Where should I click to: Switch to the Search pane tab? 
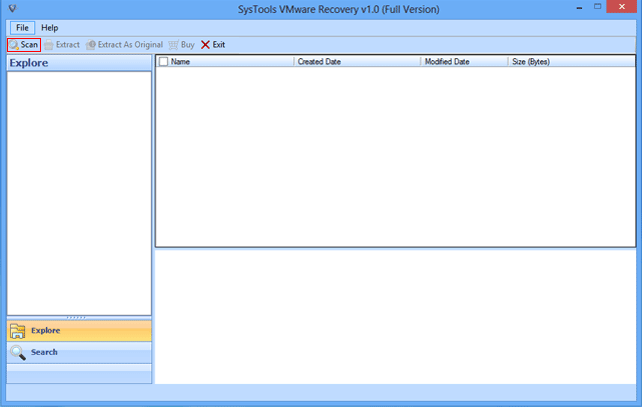point(79,352)
